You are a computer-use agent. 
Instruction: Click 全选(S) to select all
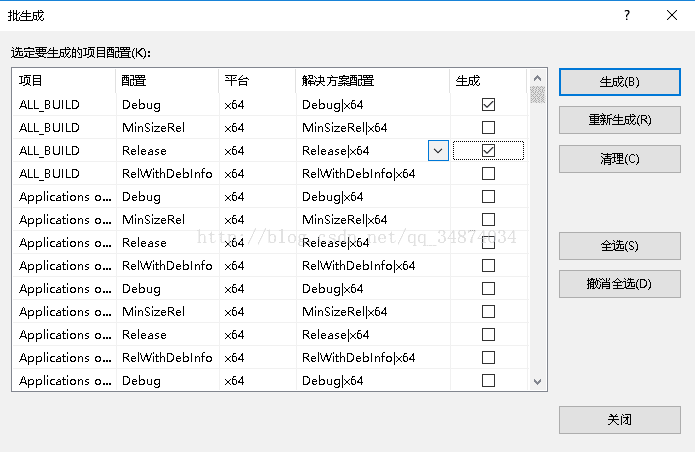[x=620, y=246]
